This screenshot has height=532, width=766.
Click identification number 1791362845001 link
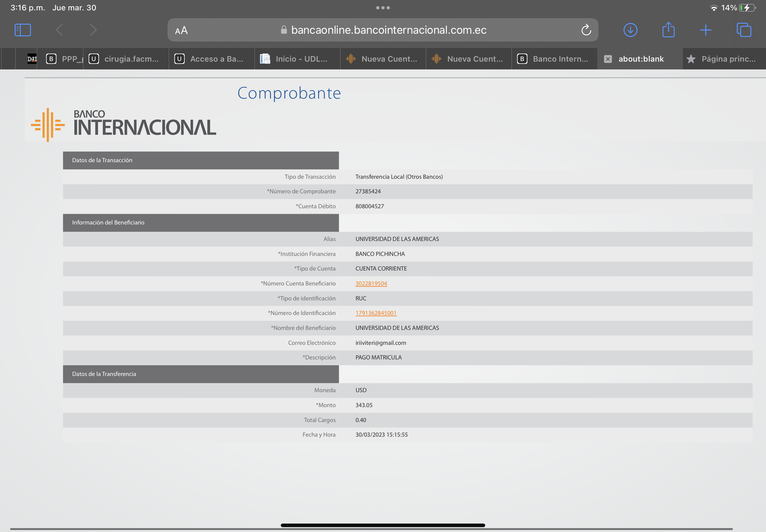(x=376, y=313)
